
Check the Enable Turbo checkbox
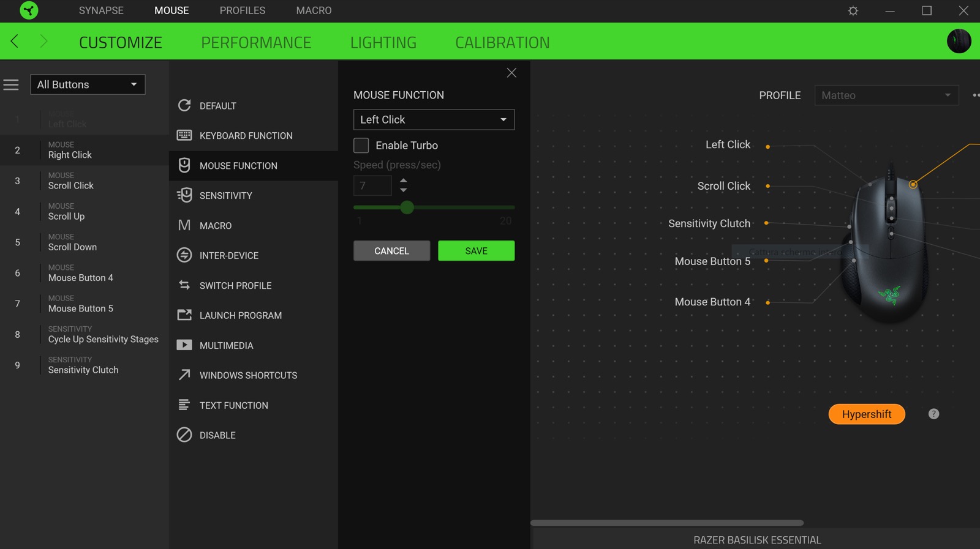coord(361,145)
